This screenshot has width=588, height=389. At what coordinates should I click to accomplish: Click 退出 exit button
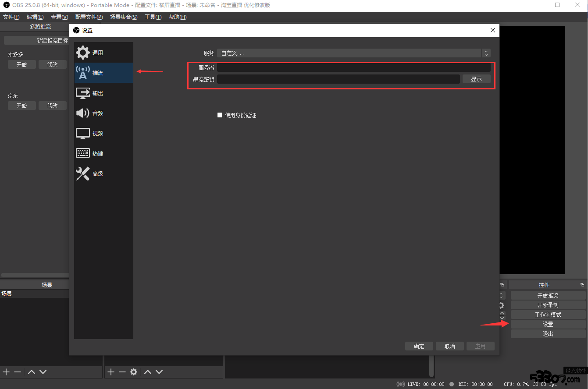[x=548, y=334]
